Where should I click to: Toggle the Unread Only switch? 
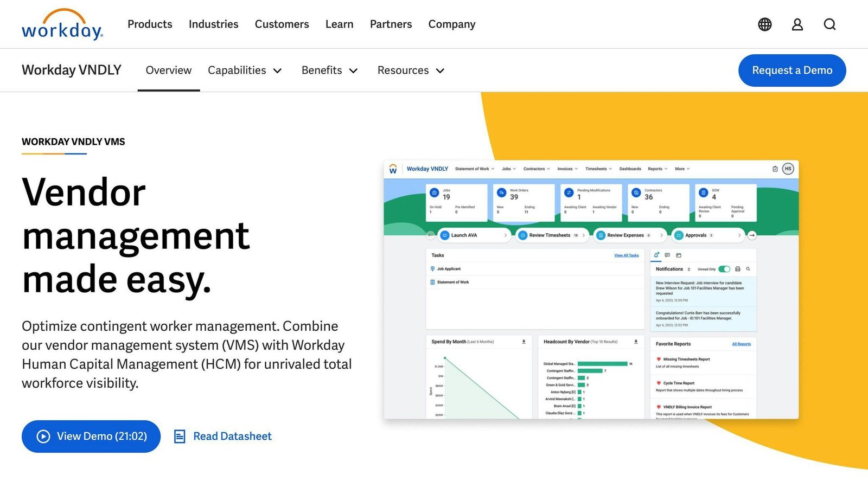click(x=724, y=269)
